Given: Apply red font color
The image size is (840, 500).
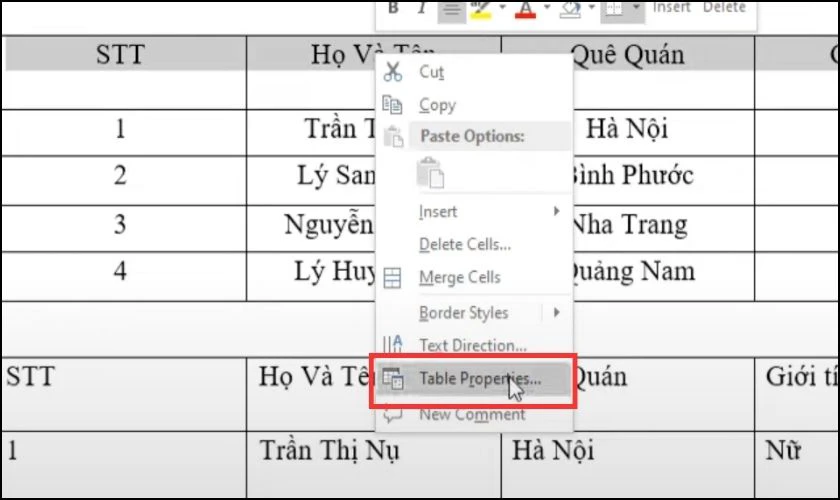Looking at the screenshot, I should pos(525,9).
